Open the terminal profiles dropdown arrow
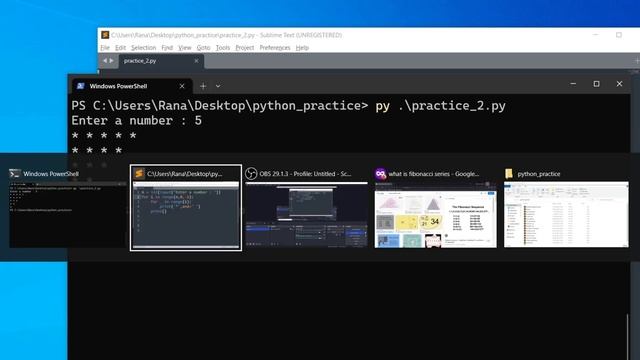Viewport: 640px width, 360px height. [x=218, y=86]
